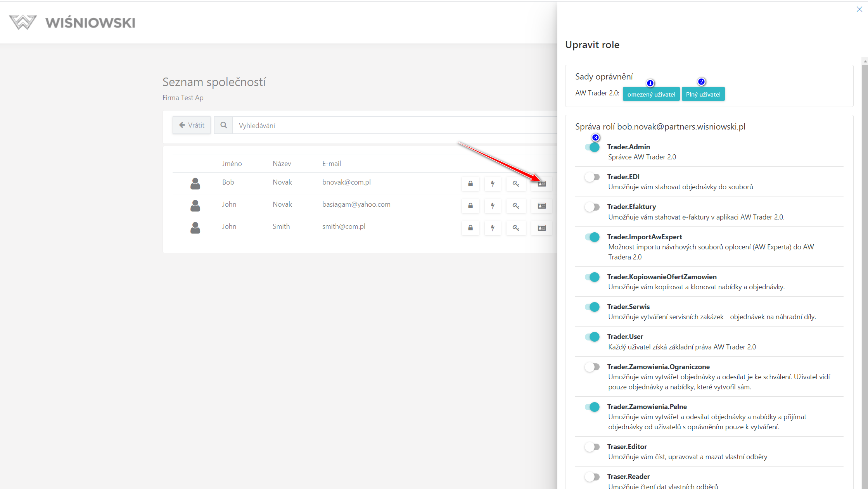Viewport: 868px width, 489px height.
Task: Toggle the Traser.Editor role
Action: tap(592, 447)
